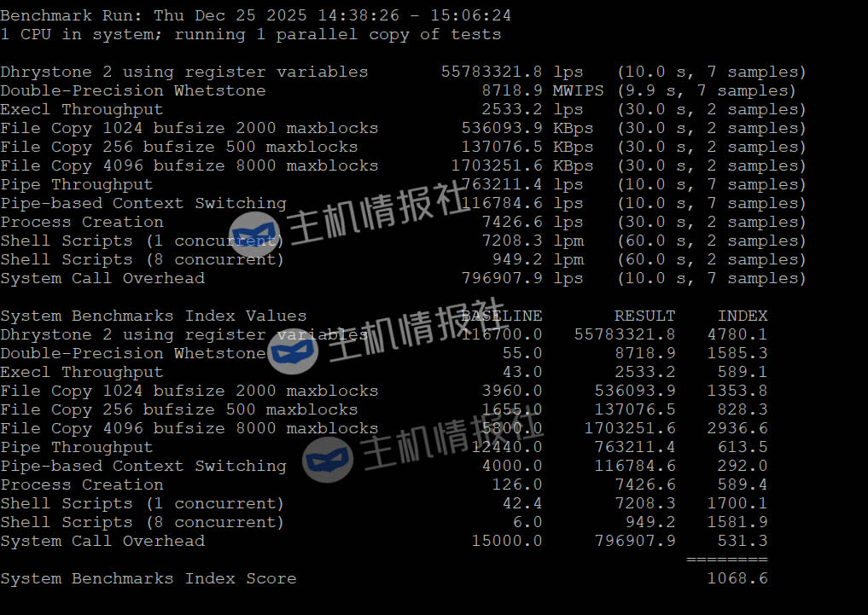Click the System Call Overhead index 531.3
868x615 pixels.
point(742,541)
